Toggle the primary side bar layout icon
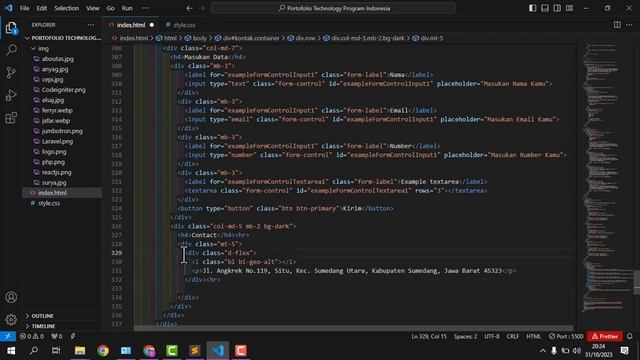The height and width of the screenshot is (360, 640). (x=532, y=8)
